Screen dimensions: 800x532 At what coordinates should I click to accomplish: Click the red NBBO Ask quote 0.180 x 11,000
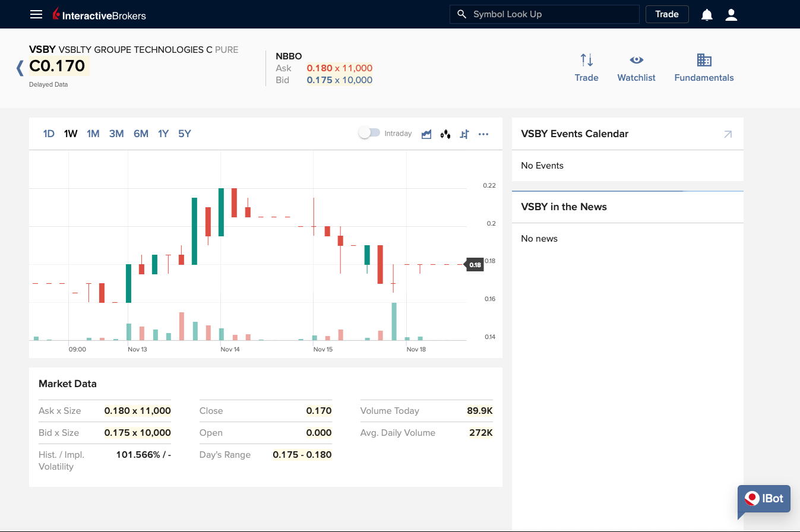pos(340,68)
